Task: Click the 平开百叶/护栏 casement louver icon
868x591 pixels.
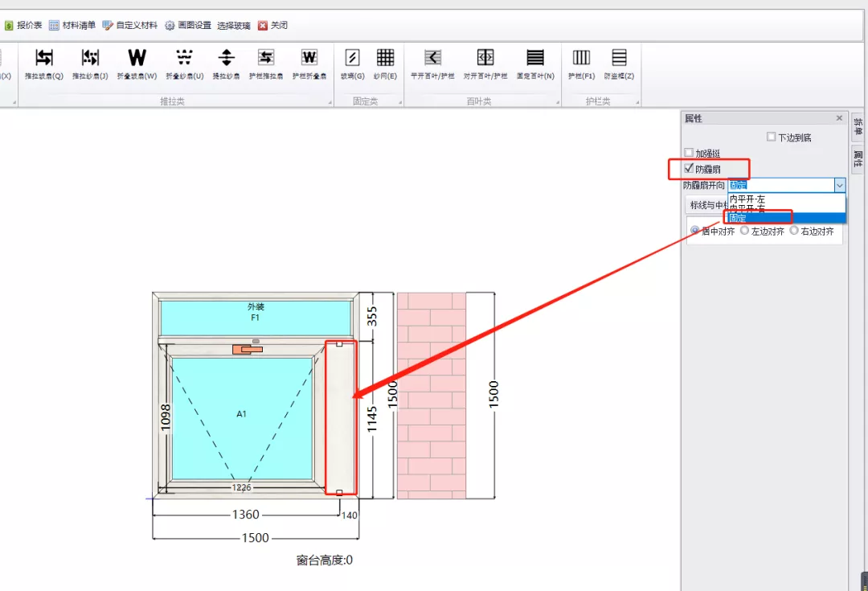Action: [432, 64]
